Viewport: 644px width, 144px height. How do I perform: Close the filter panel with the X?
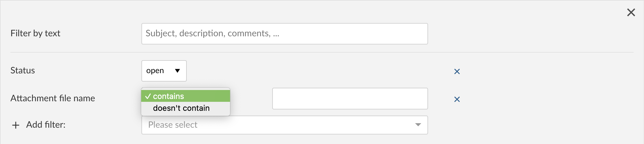point(631,12)
